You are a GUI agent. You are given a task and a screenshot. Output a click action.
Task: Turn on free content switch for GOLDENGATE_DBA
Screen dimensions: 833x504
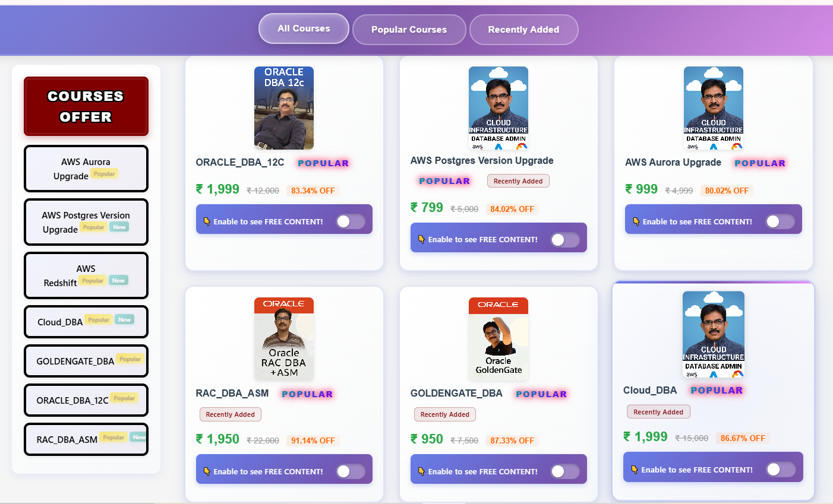[565, 471]
